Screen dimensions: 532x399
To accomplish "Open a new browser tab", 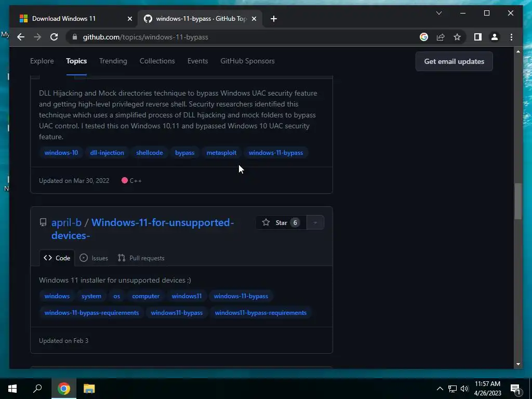I will click(x=274, y=19).
